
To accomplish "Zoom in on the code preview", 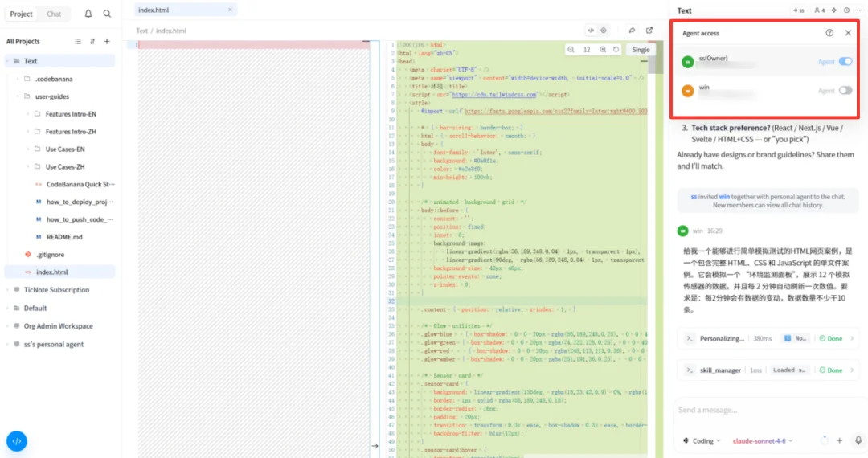I will pos(603,50).
